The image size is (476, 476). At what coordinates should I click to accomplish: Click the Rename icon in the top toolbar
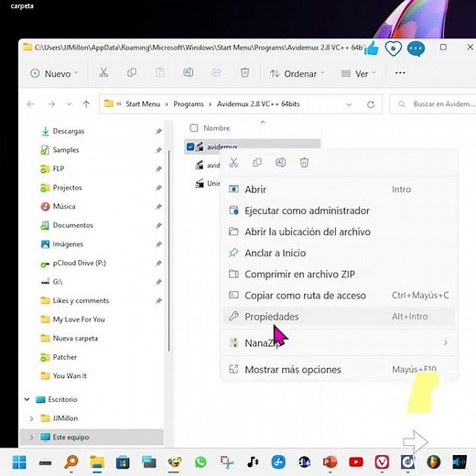coord(188,73)
